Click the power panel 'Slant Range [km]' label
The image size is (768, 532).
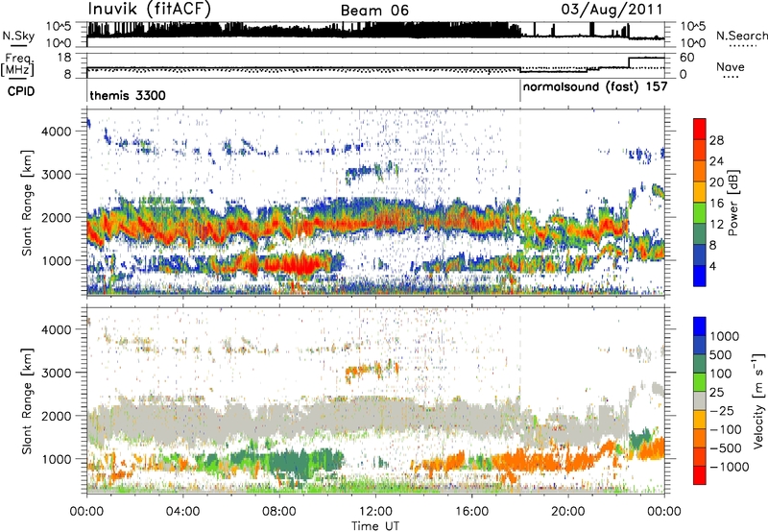[x=27, y=203]
